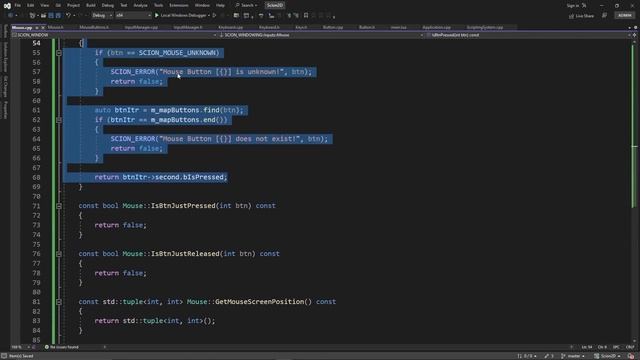Viewport: 640px width, 360px height.
Task: Click the notifications bell in status bar
Action: [631, 356]
